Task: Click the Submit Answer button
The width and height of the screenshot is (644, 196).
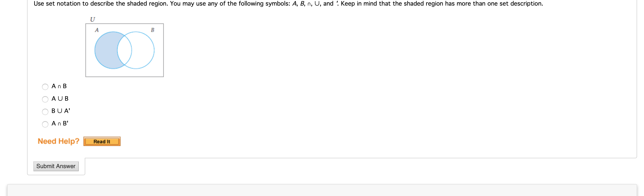Action: pyautogui.click(x=56, y=166)
